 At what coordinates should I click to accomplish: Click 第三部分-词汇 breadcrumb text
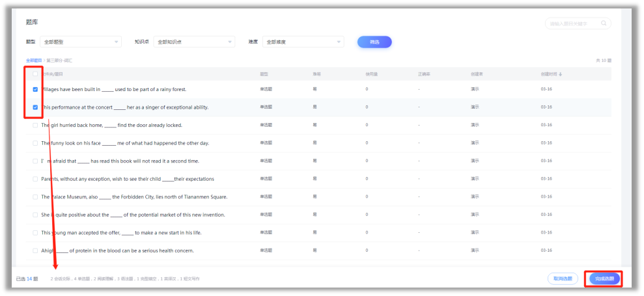(x=59, y=61)
